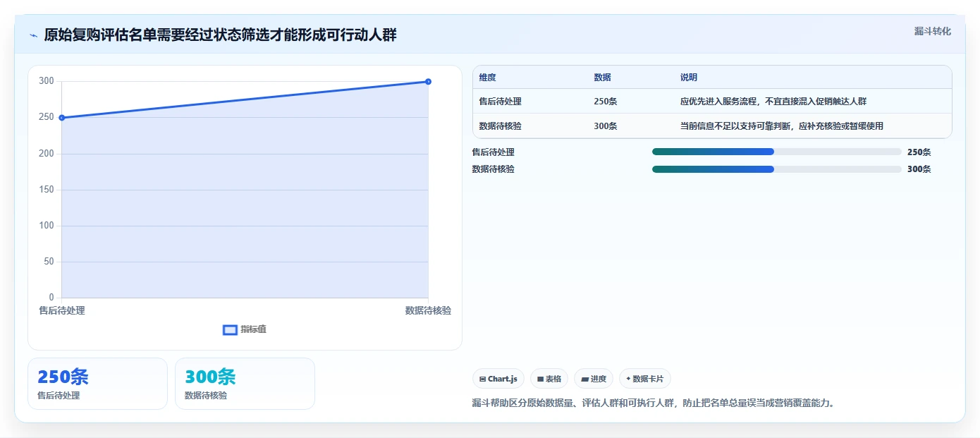
Task: Click the x-axis label 数据待核验
Action: coord(428,310)
